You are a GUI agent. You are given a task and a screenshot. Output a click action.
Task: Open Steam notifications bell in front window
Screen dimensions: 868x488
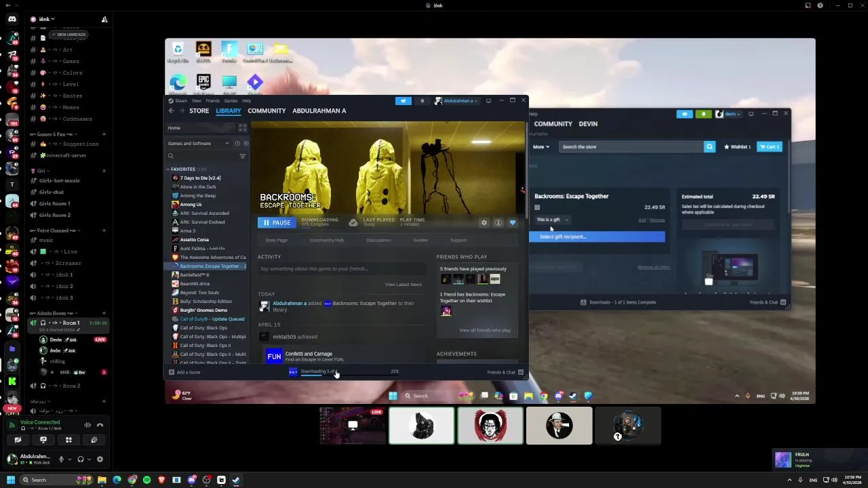(x=422, y=101)
